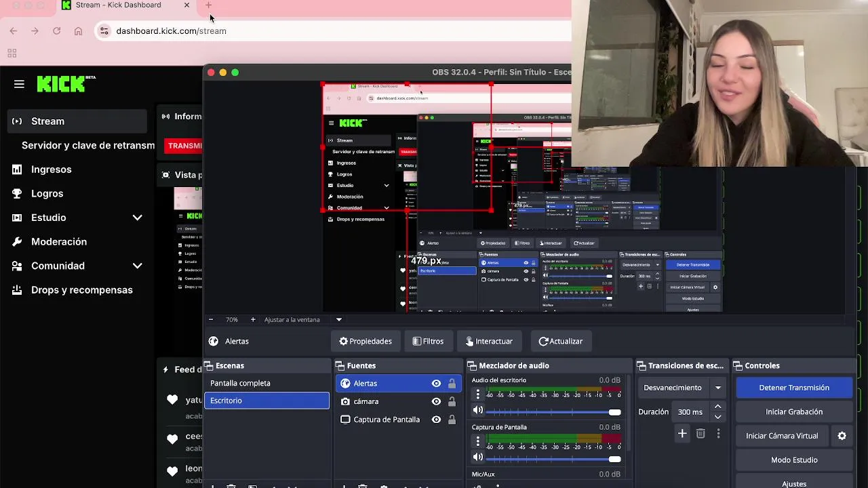Click Iniciar Grabación

coord(794,411)
